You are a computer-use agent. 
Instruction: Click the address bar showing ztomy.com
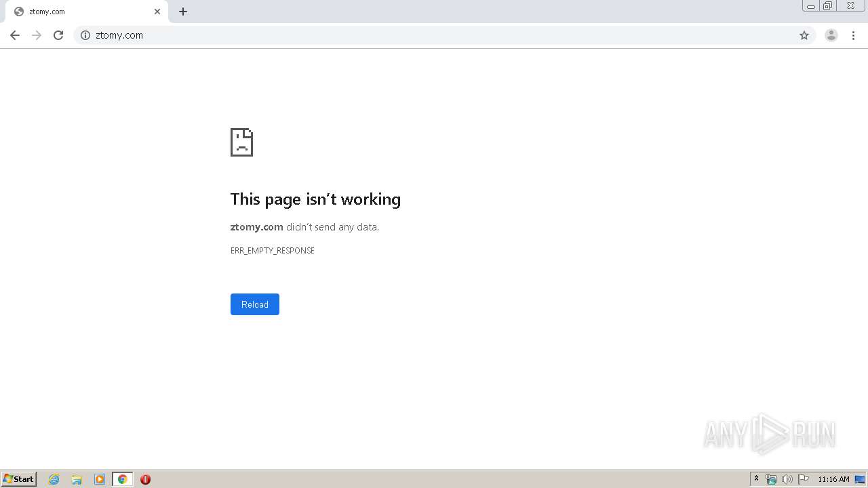444,35
